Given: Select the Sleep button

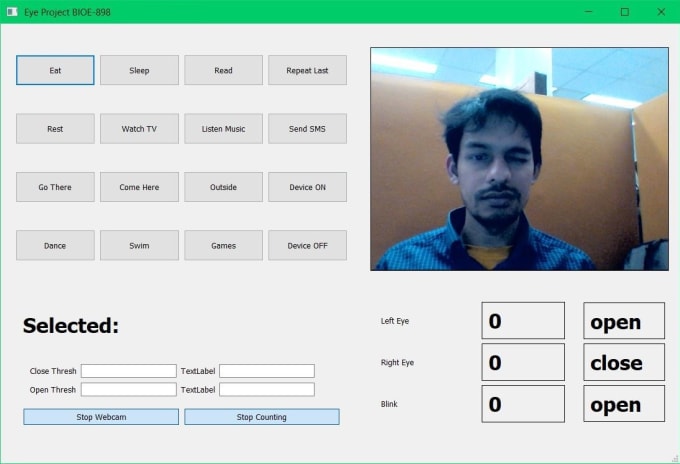Looking at the screenshot, I should [x=139, y=70].
